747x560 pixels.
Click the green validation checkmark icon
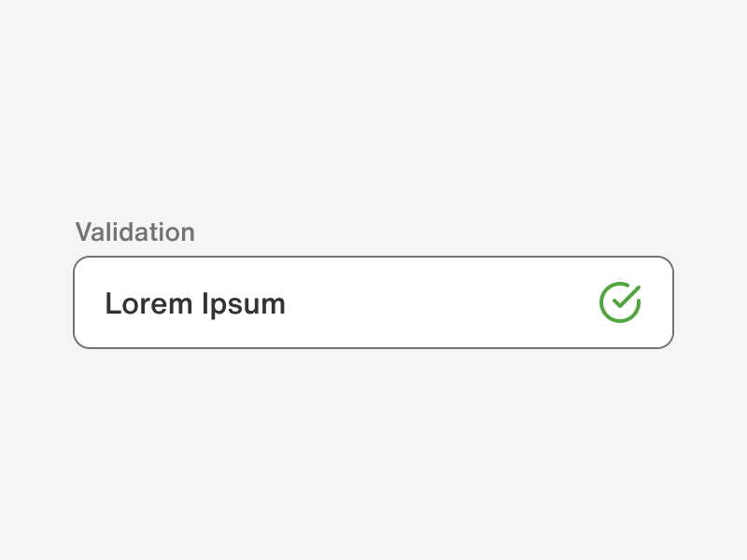click(620, 302)
